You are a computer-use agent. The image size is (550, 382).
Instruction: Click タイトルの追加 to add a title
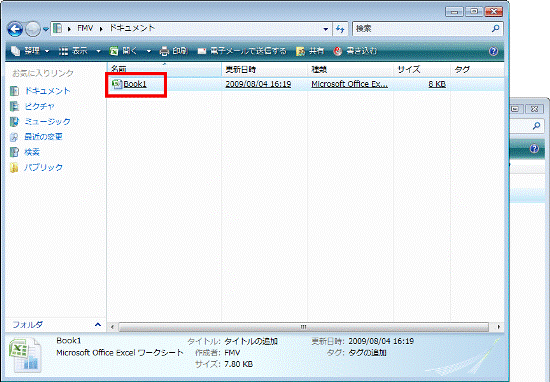coord(251,341)
